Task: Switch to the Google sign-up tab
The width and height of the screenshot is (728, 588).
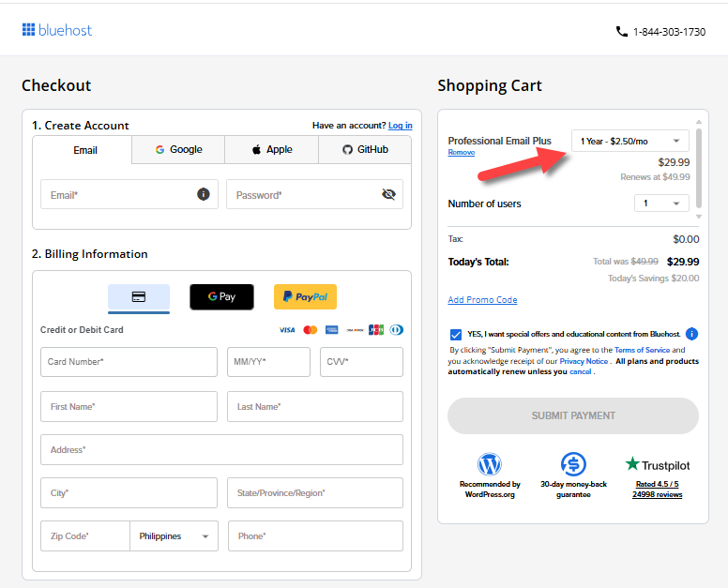Action: 179,149
